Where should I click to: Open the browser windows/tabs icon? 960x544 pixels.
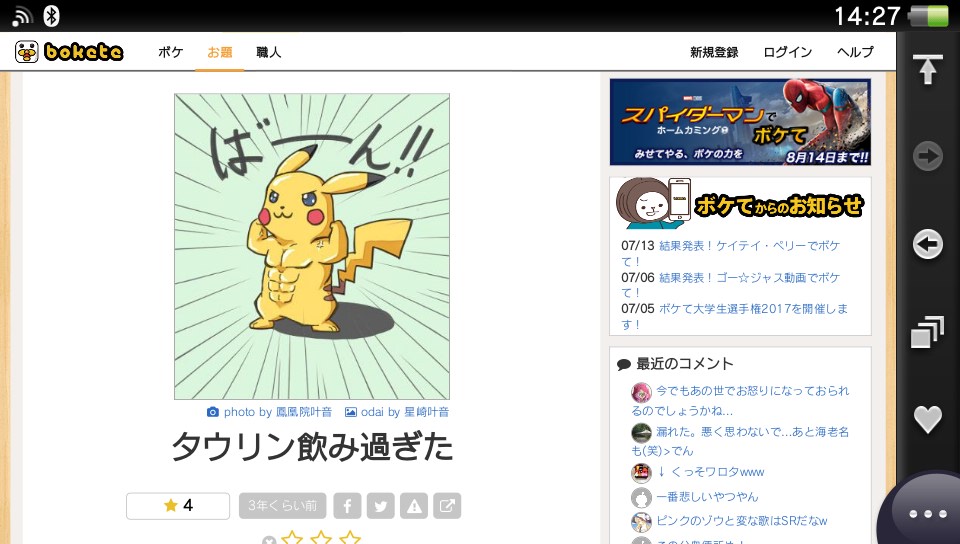pos(928,332)
